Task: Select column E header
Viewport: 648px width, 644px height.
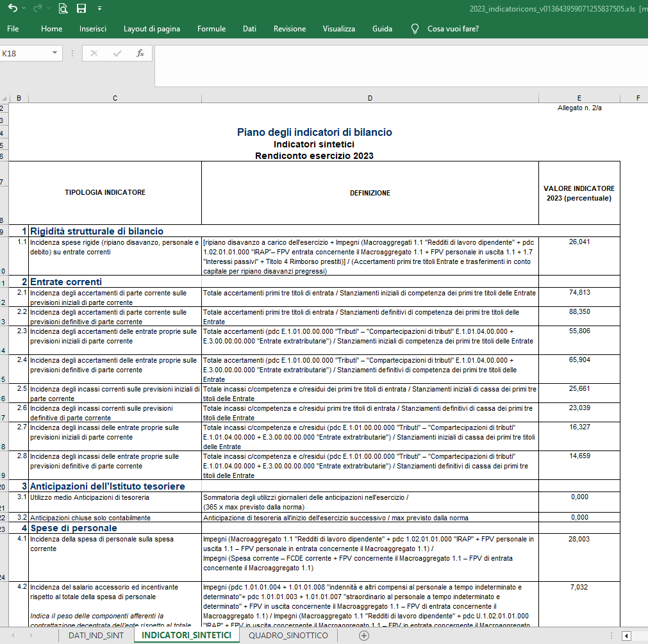Action: click(x=579, y=98)
